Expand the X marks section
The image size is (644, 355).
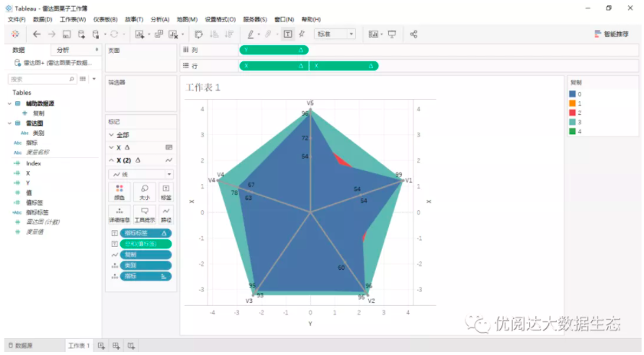(x=111, y=147)
